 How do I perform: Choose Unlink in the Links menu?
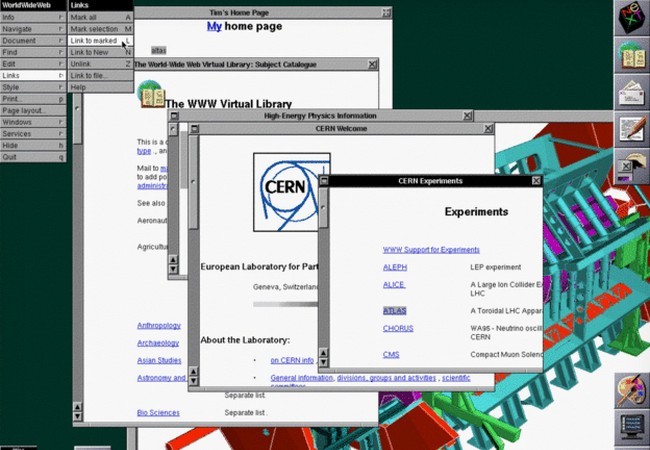(100, 64)
